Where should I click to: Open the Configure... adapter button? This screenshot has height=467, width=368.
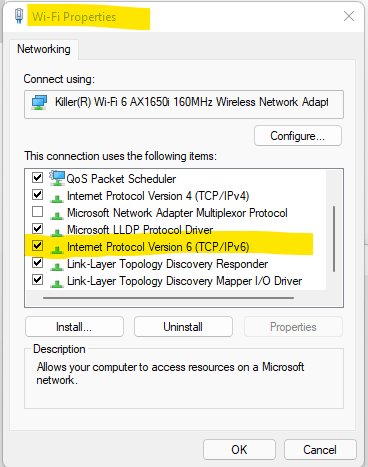298,136
